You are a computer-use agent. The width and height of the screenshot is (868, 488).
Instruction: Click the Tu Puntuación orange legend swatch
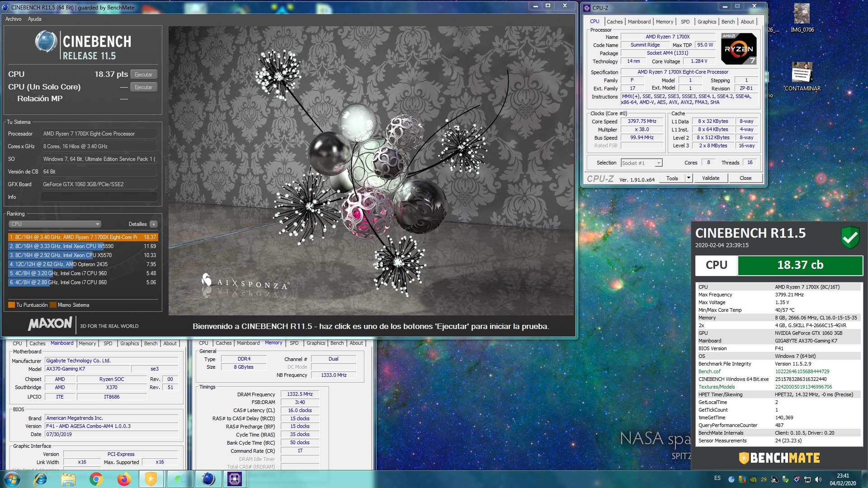click(11, 305)
